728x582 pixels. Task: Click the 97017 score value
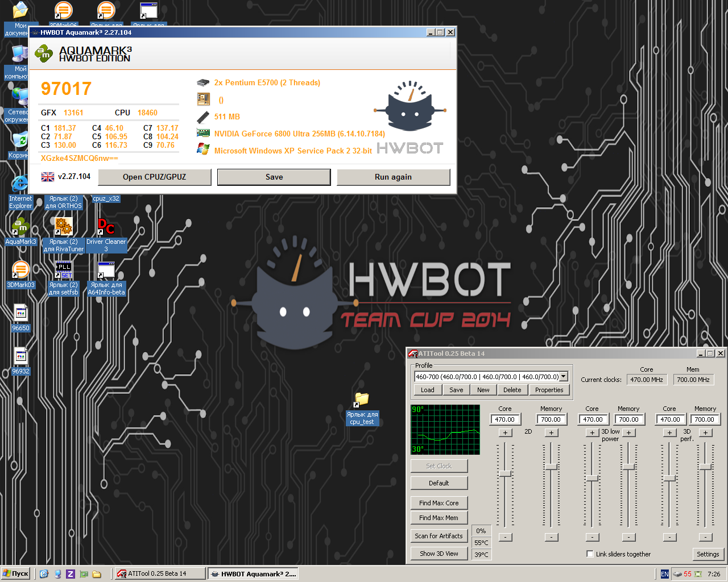pyautogui.click(x=66, y=89)
